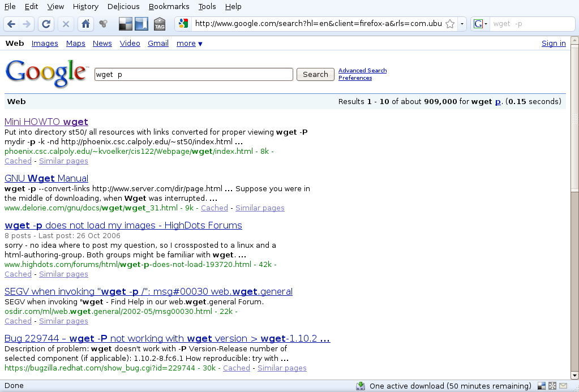Open Cached link for bugzilla.redhat.com result
Screen dimensions: 579x392
pos(237,368)
